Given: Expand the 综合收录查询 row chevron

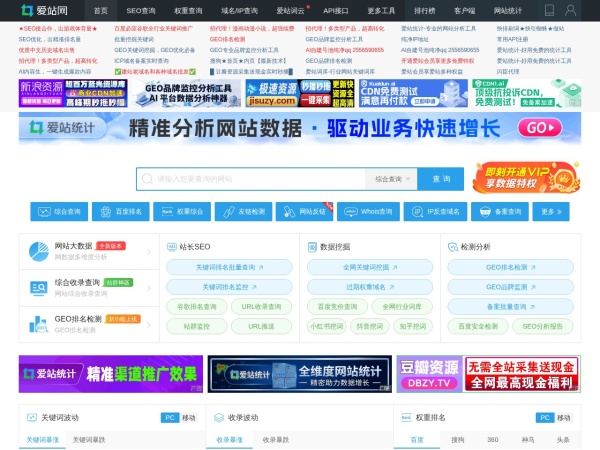Looking at the screenshot, I should point(148,288).
